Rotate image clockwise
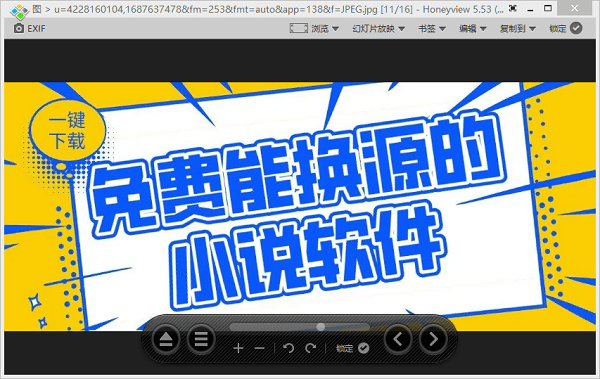The height and width of the screenshot is (379, 600). click(310, 348)
